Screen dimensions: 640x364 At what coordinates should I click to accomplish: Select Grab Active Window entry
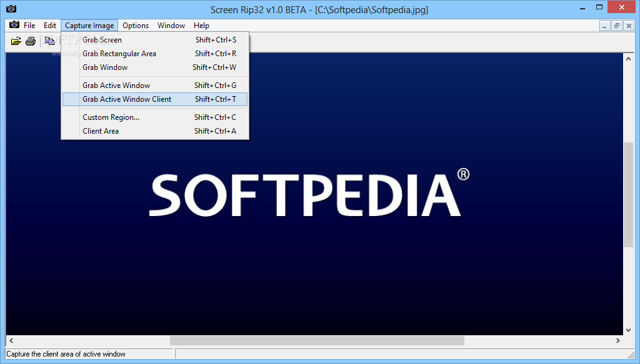[x=155, y=85]
